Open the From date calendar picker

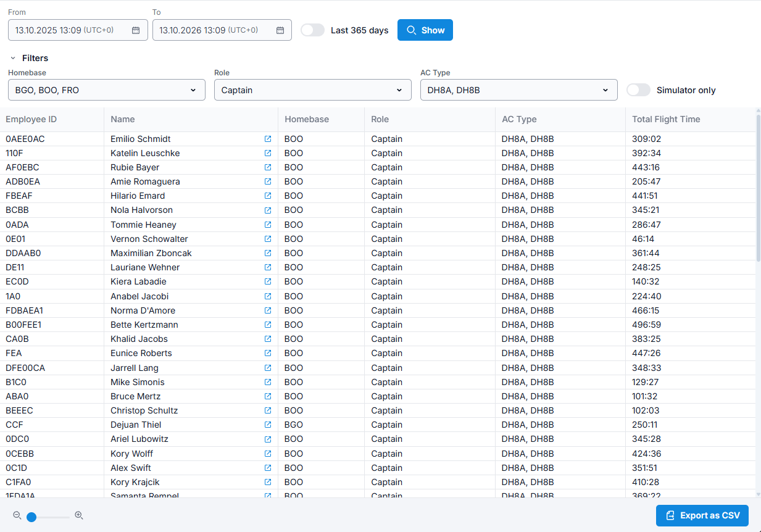pos(136,30)
